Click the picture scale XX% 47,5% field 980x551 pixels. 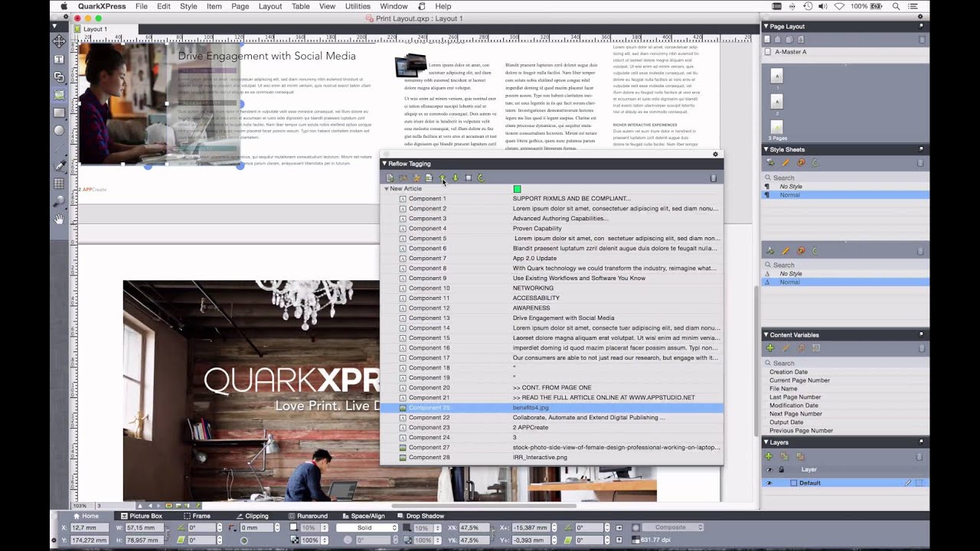pos(475,528)
